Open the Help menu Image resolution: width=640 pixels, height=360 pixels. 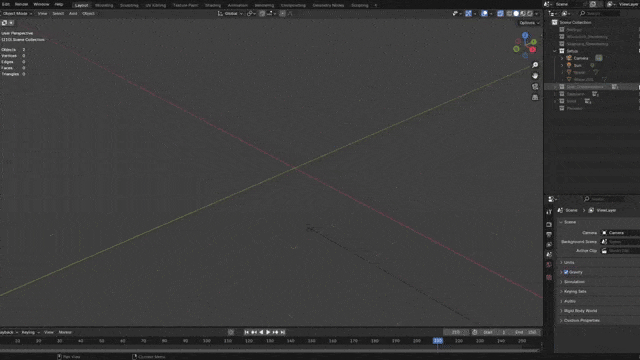coord(59,4)
